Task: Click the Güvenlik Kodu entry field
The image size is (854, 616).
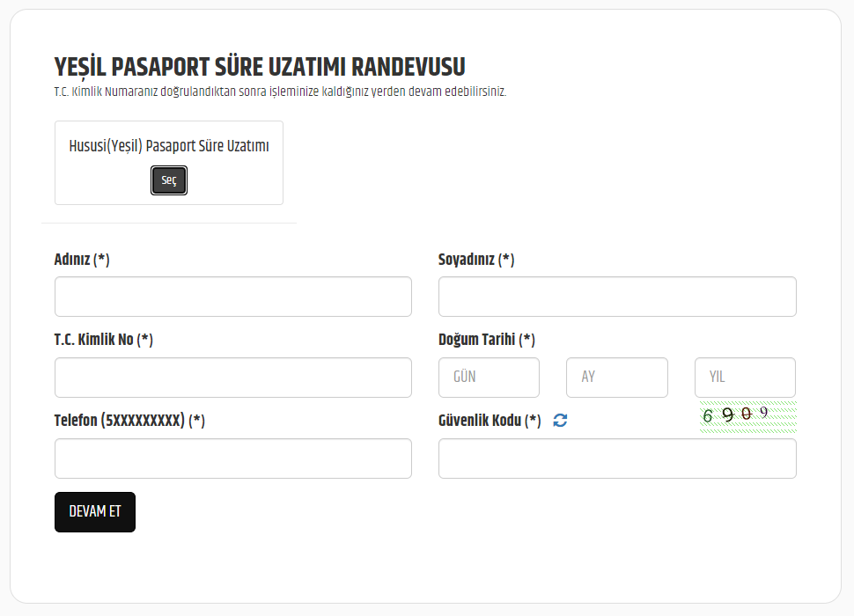Action: pyautogui.click(x=617, y=458)
